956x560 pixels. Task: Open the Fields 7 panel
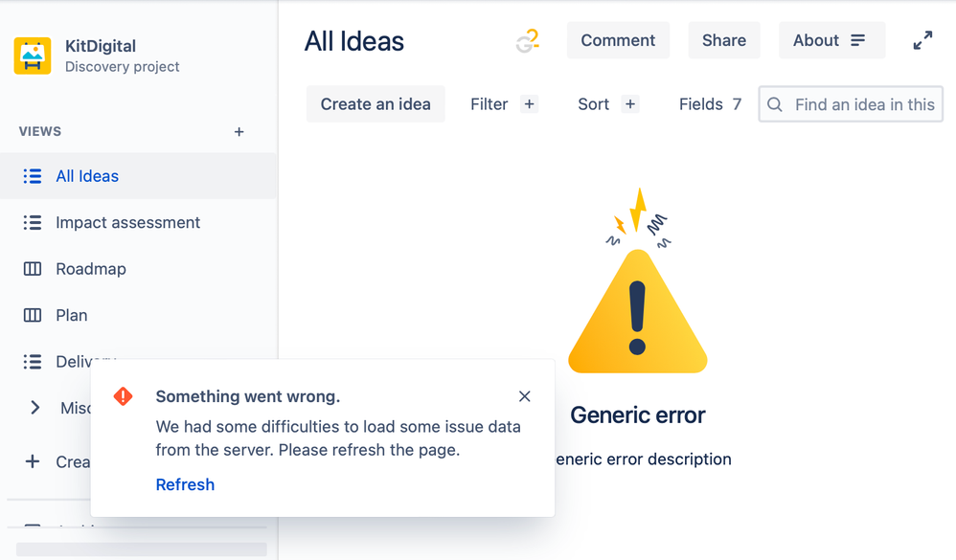[x=710, y=104]
